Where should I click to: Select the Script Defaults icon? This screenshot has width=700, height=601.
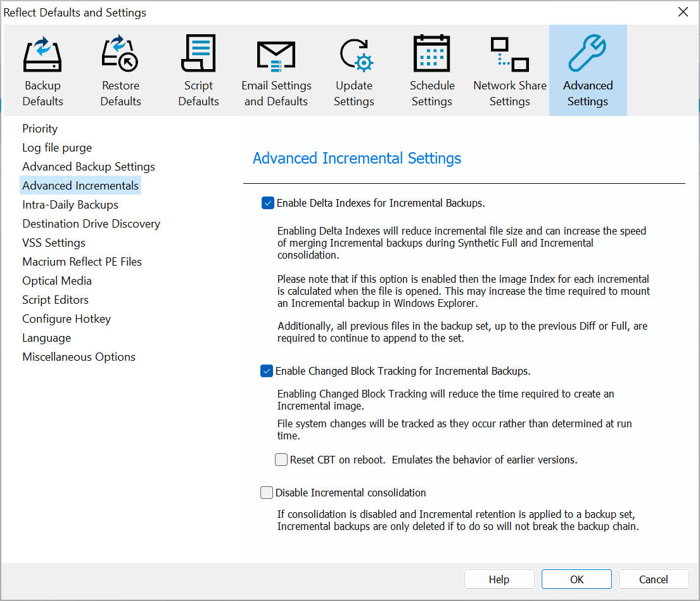tap(198, 53)
